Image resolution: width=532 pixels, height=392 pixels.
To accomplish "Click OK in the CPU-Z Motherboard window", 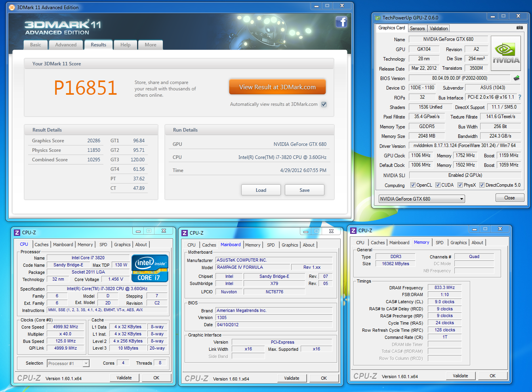I will tap(324, 378).
